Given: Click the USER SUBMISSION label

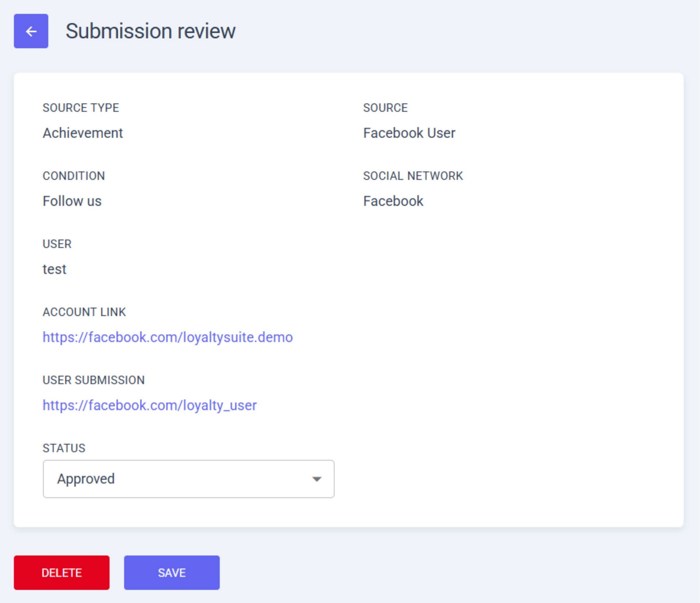Looking at the screenshot, I should coord(93,380).
